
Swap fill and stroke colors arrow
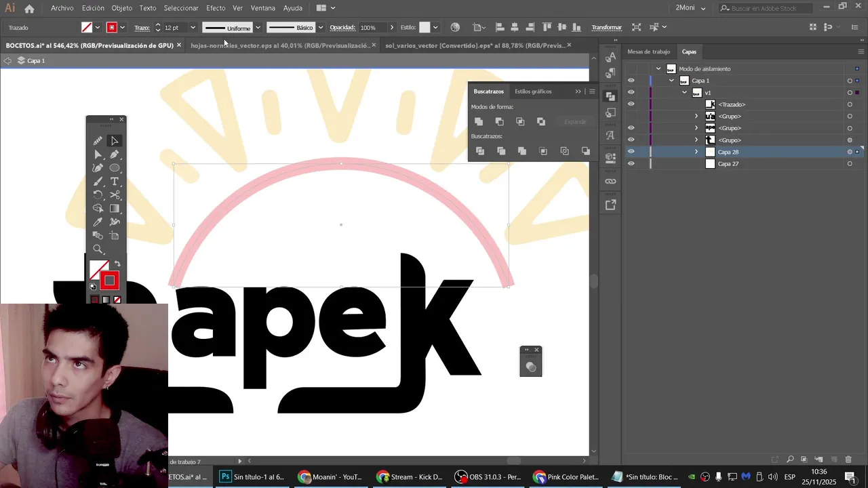point(117,264)
